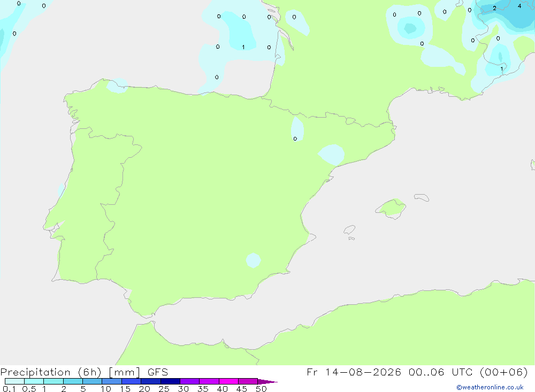
Task: Choose the 30–35 mm violet legend swatch
Action: click(x=190, y=381)
